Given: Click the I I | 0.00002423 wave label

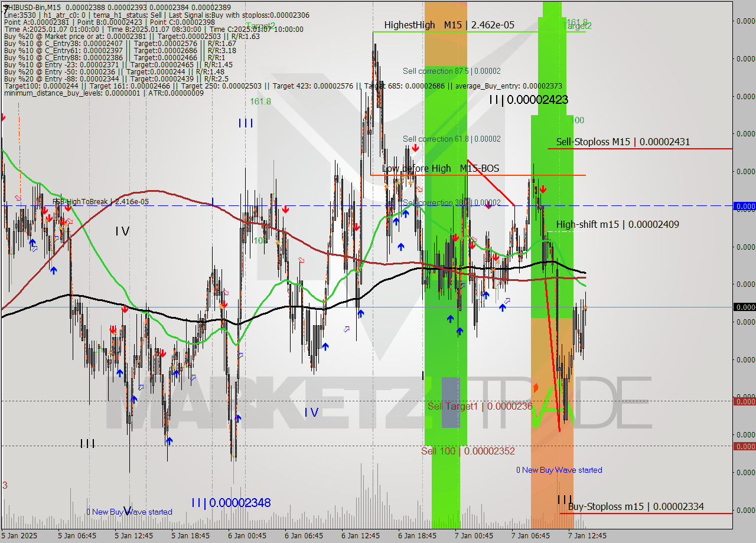Looking at the screenshot, I should pos(529,100).
